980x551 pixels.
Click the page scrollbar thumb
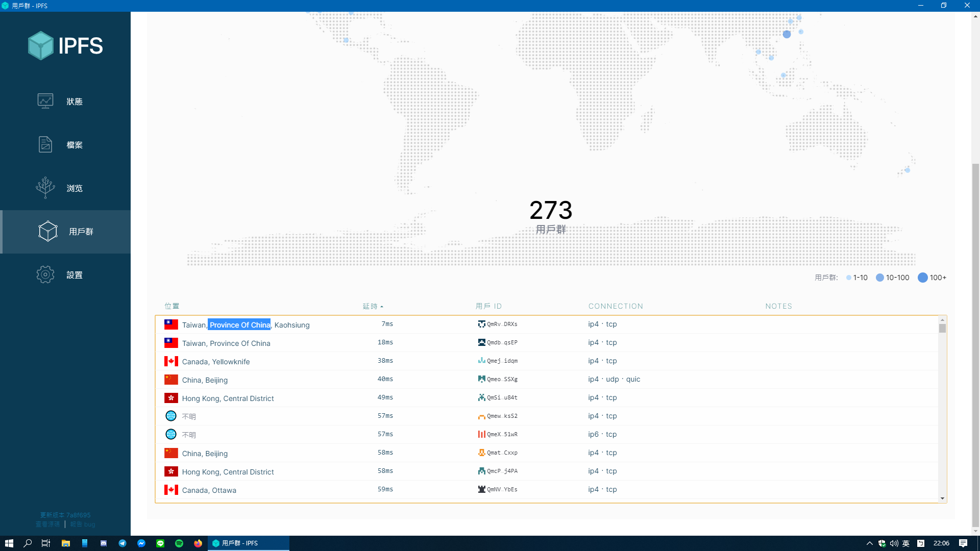975,345
